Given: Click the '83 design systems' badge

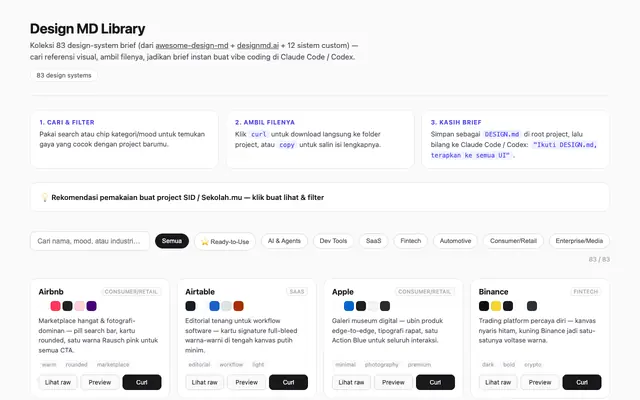Looking at the screenshot, I should click(64, 76).
